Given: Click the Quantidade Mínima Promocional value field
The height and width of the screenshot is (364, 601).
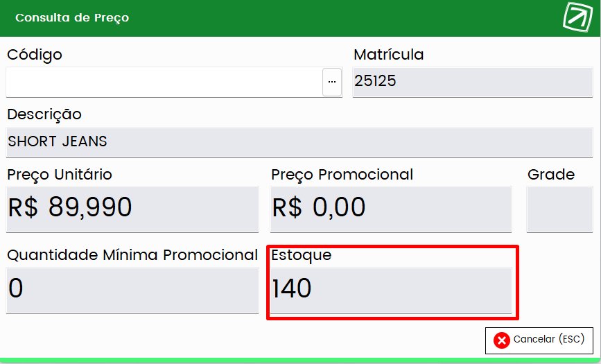Looking at the screenshot, I should pos(132,291).
